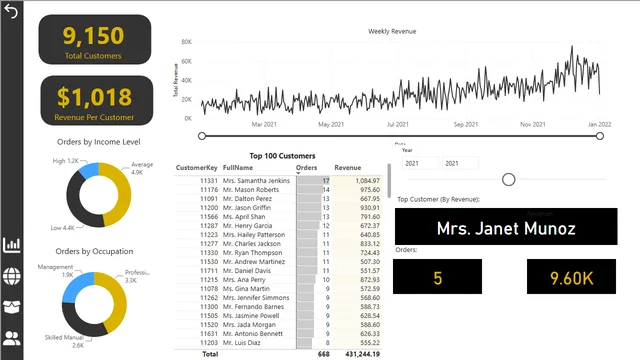Click the Orders by Income Level title
Image resolution: width=640 pixels, height=360 pixels.
coord(99,142)
